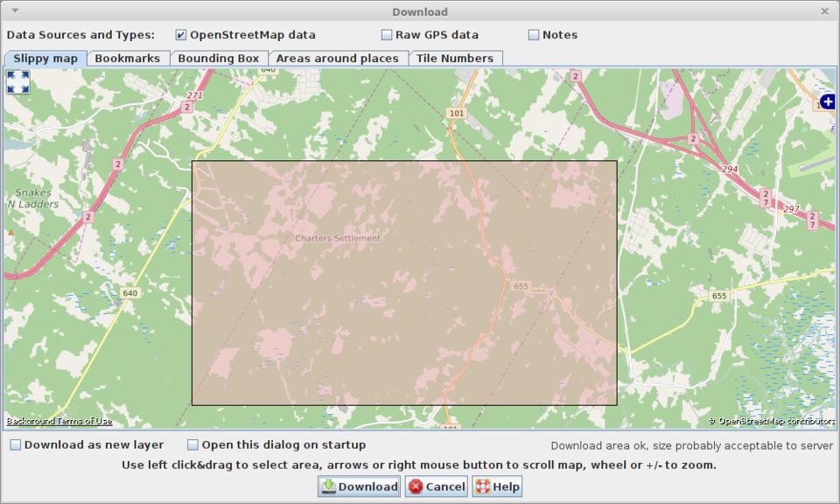Enable the Notes checkbox
Screen dimensions: 840x504
pos(533,35)
